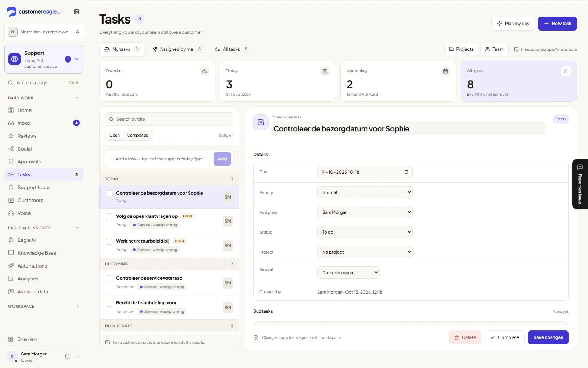
Task: Expand the Workspace sidebar section
Action: tap(44, 306)
